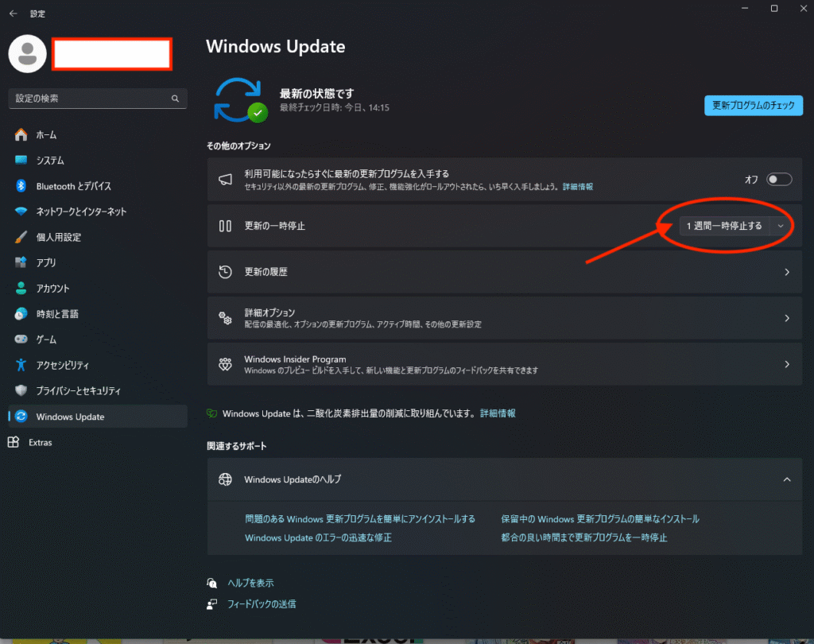Click the feedback icon beside フィードバックの送信
The image size is (814, 644).
[x=211, y=604]
